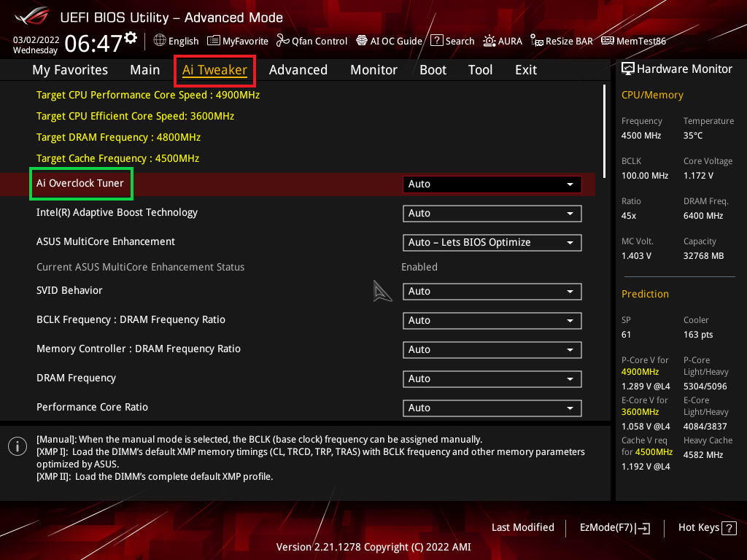The height and width of the screenshot is (560, 747).
Task: Open the AURA lighting icon
Action: [489, 41]
